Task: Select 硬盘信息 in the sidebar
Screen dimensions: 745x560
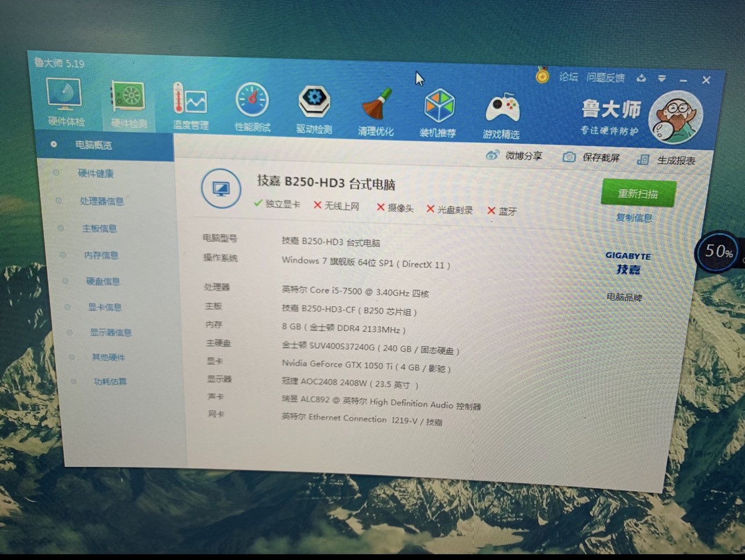Action: click(103, 281)
